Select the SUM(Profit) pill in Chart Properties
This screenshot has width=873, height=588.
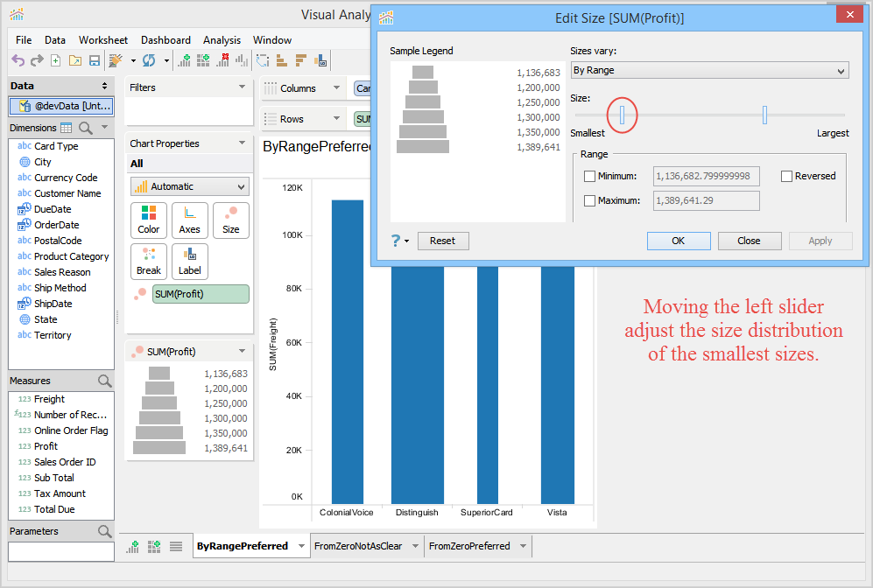pos(201,294)
